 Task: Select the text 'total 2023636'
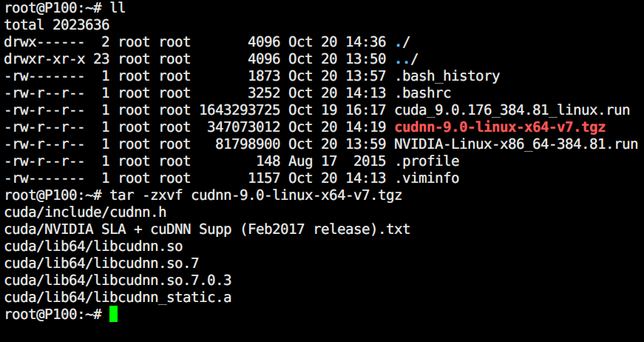click(57, 24)
